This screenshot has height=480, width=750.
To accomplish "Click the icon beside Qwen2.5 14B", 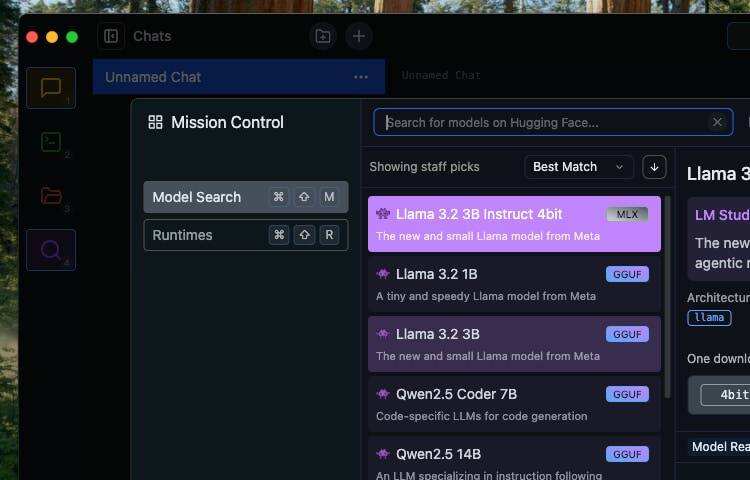I will 383,454.
